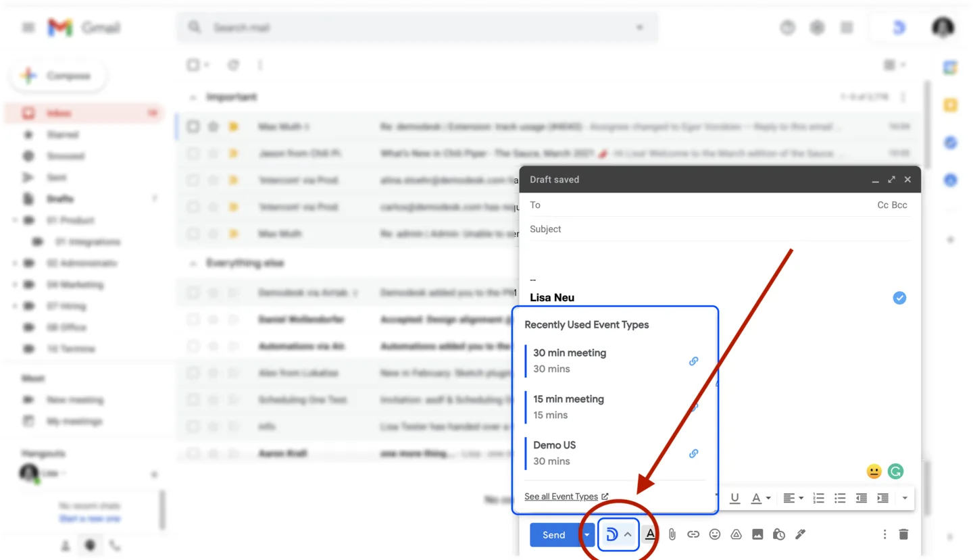Image resolution: width=973 pixels, height=560 pixels.
Task: Toggle importance marker on Jason from Chili Pi email
Action: pos(234,153)
